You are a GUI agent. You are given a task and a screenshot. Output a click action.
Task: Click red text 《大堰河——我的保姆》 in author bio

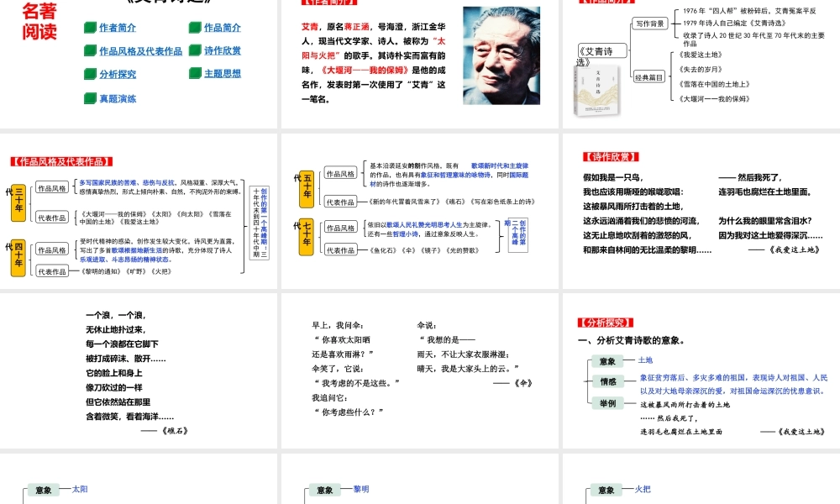365,71
